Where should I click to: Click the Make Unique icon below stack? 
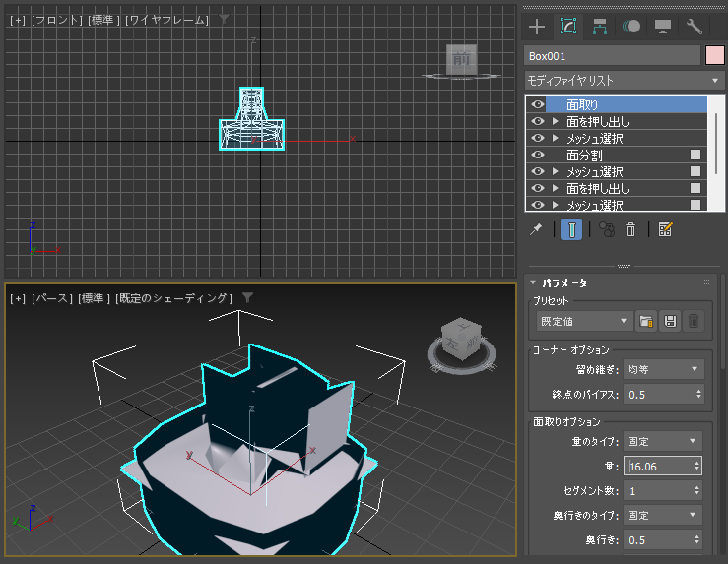pos(607,229)
